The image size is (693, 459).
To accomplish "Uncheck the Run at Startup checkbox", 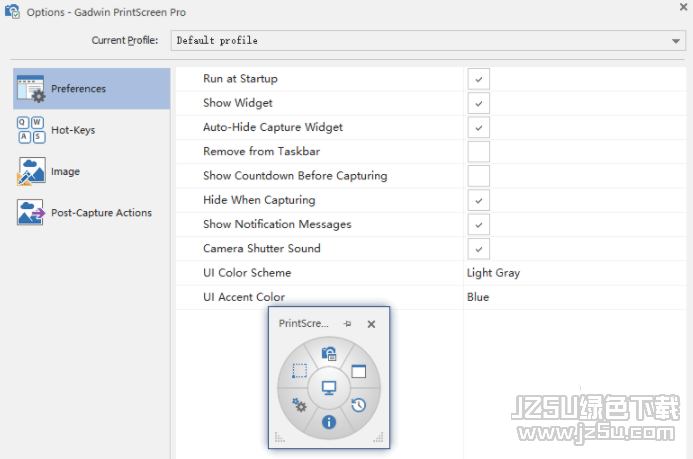I will pyautogui.click(x=479, y=79).
